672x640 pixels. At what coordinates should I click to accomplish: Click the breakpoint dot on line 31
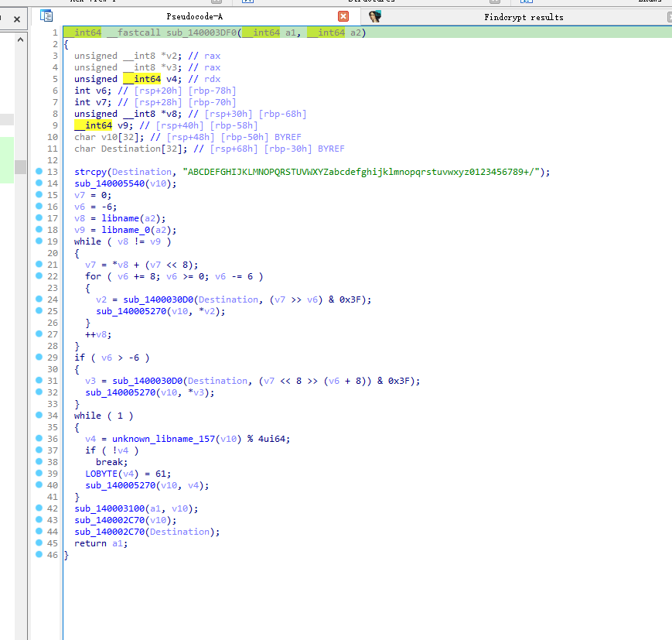pos(39,381)
